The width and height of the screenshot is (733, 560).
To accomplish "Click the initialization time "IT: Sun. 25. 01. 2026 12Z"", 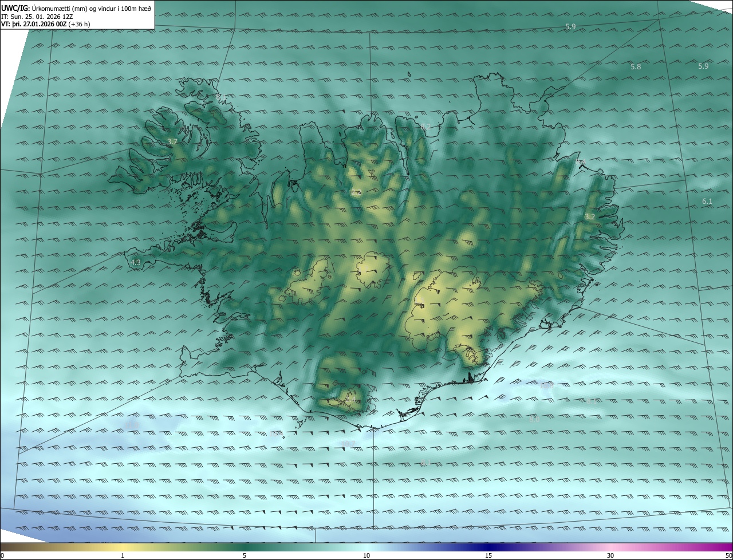I will (x=36, y=17).
